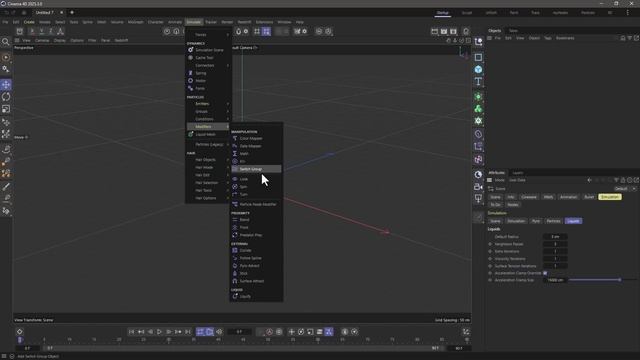This screenshot has width=640, height=360.
Task: Click the Collide modifier icon
Action: (x=235, y=250)
